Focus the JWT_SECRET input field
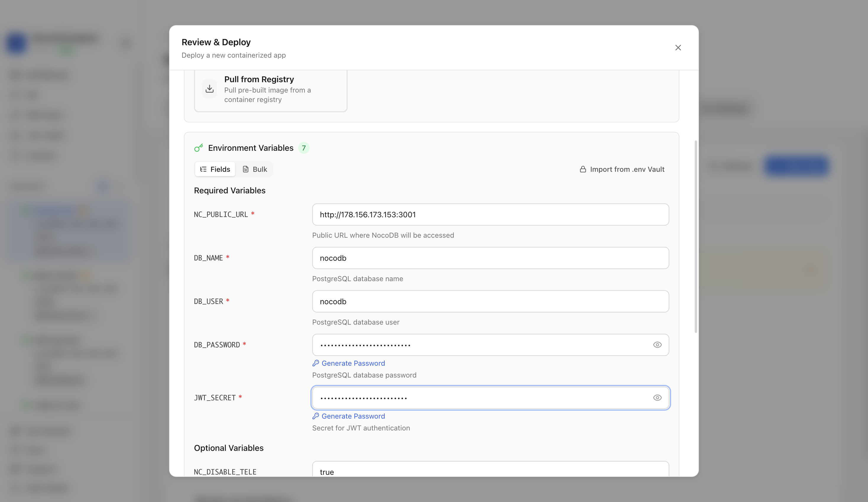Image resolution: width=868 pixels, height=502 pixels. 490,398
